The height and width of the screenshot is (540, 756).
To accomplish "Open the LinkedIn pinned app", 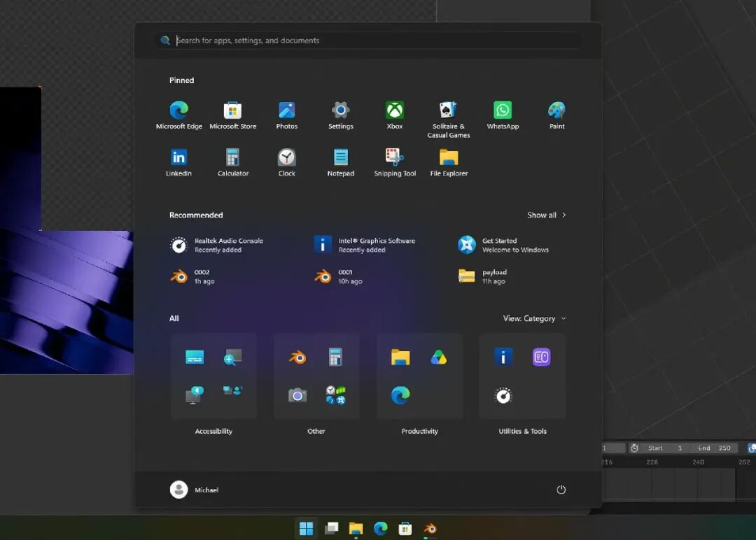I will point(179,163).
